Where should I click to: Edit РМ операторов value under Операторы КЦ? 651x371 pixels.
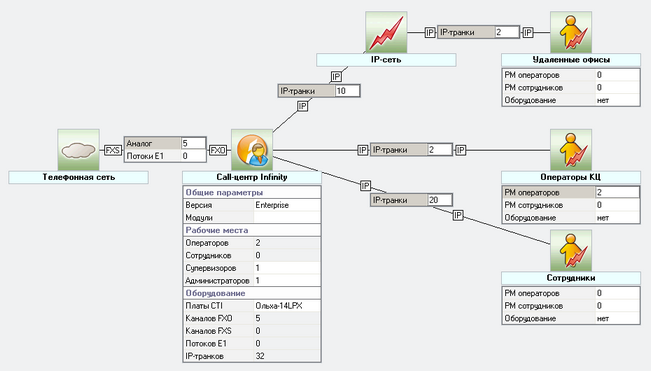(x=617, y=193)
